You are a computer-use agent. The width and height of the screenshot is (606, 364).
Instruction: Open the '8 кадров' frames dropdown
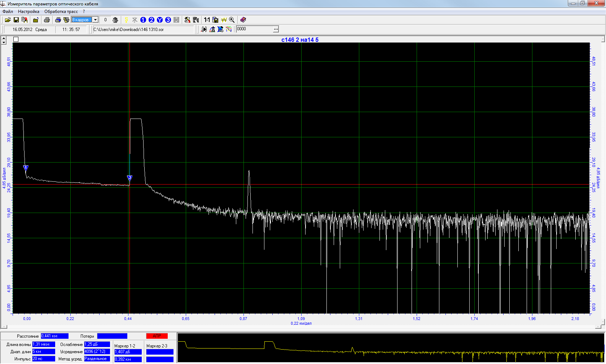coord(96,20)
